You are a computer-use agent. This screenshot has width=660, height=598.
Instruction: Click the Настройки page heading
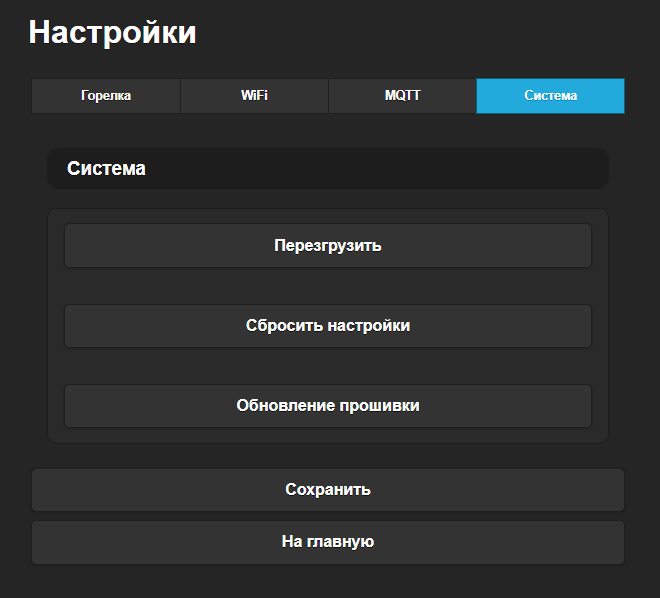(112, 32)
